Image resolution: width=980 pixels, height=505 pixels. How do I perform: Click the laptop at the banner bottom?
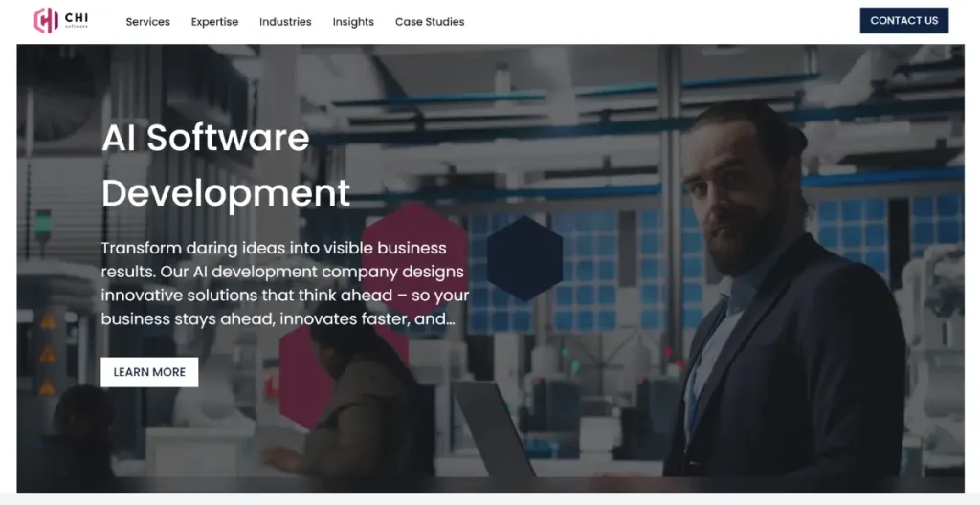[493, 430]
